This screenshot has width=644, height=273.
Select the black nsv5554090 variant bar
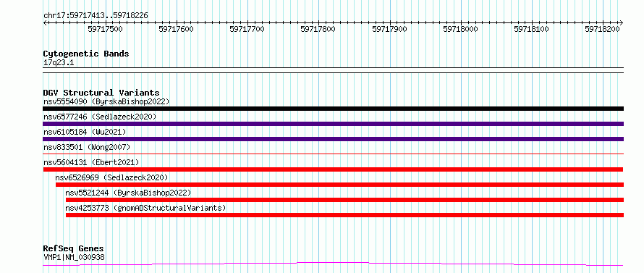tap(333, 109)
